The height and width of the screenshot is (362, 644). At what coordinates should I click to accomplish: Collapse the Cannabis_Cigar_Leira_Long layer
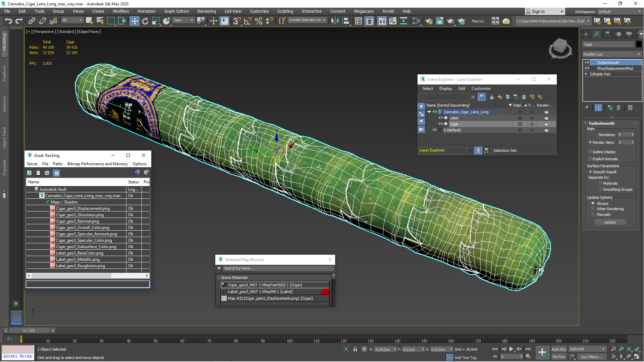(x=429, y=112)
